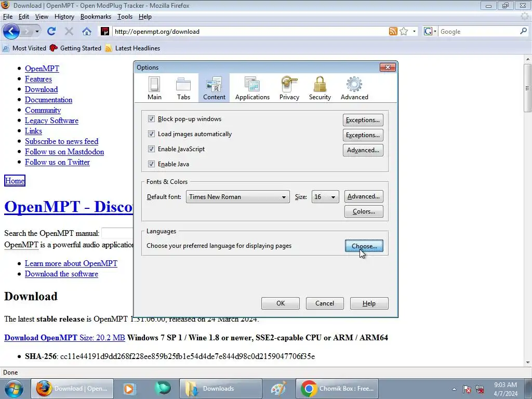Open the Colors button

click(363, 211)
